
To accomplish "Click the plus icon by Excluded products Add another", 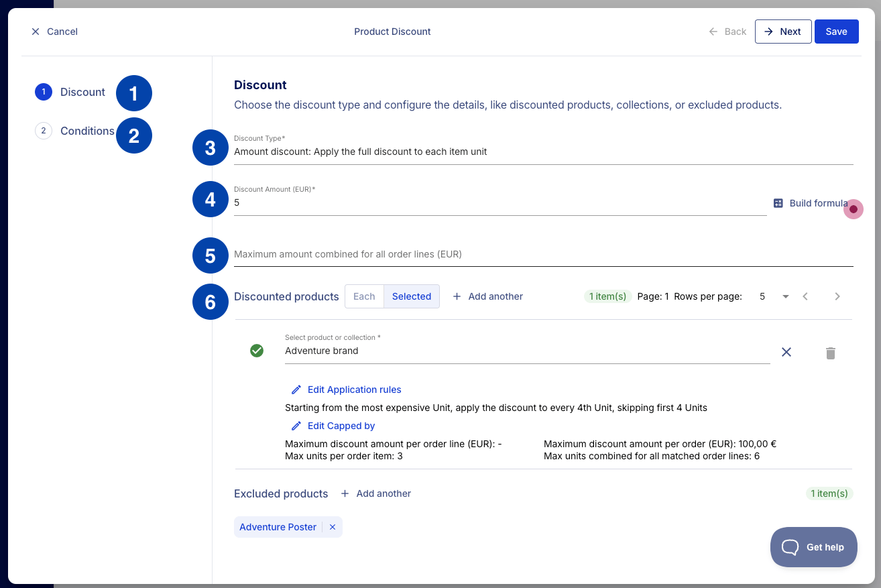I will pyautogui.click(x=345, y=493).
